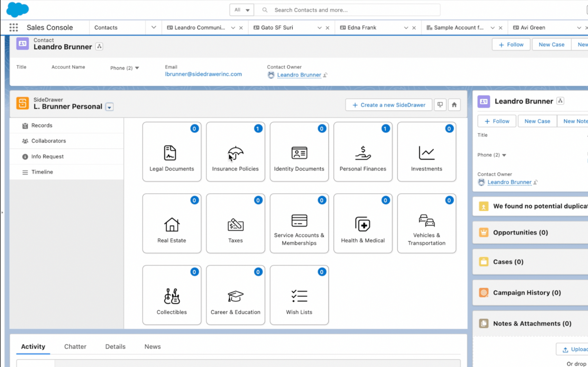The width and height of the screenshot is (588, 367).
Task: Select Collaborators in the sidebar
Action: tap(48, 141)
